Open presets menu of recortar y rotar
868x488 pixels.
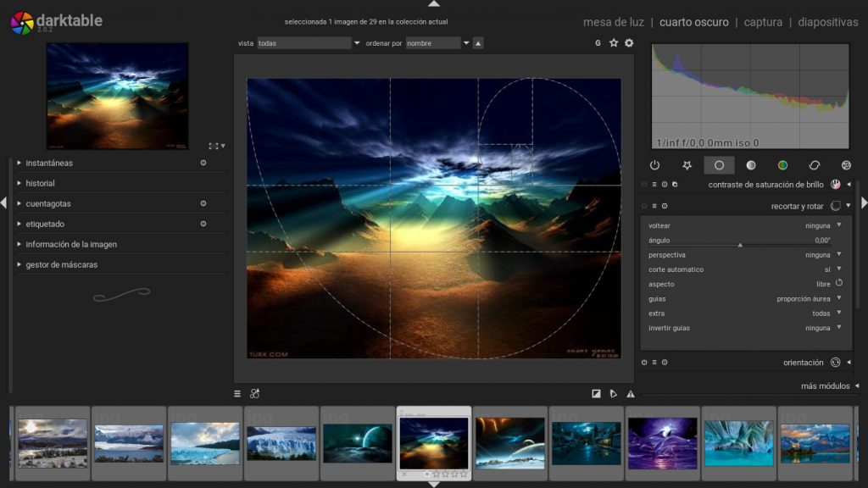(x=654, y=206)
